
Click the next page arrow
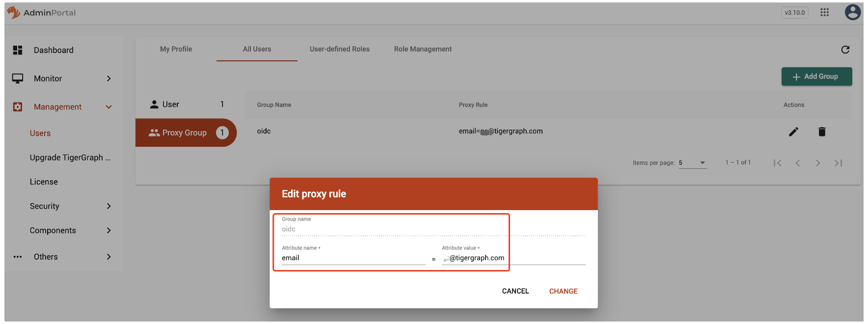tap(818, 163)
